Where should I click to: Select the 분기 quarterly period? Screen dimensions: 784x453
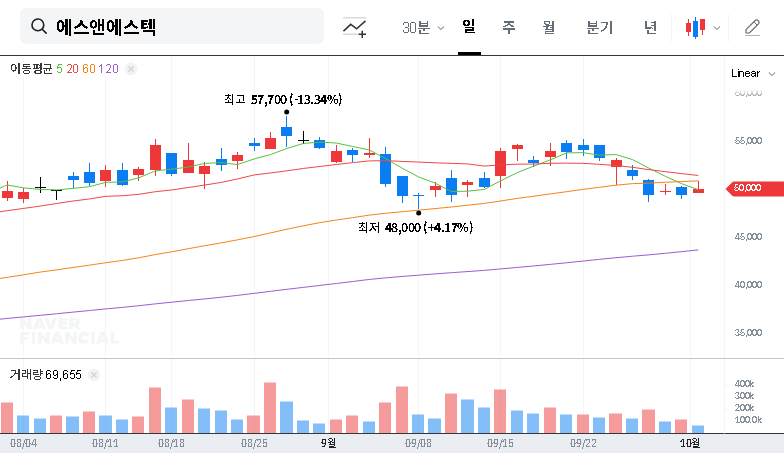point(599,27)
